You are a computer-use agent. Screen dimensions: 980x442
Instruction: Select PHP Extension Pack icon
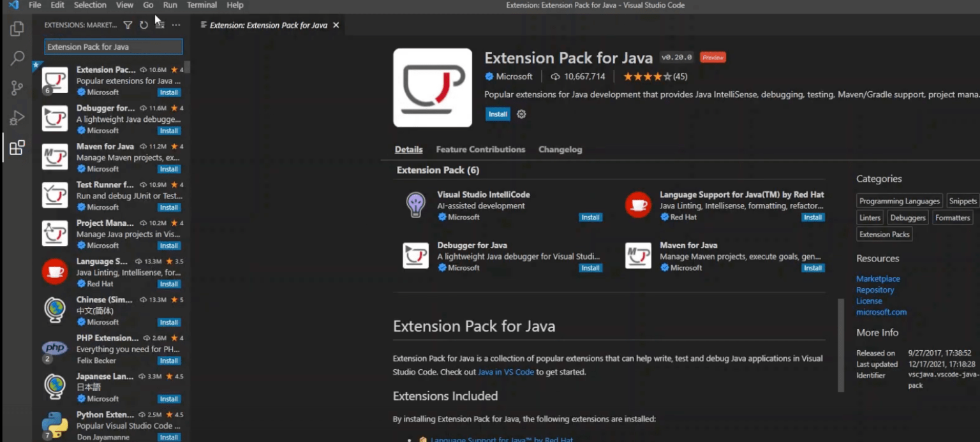(55, 348)
